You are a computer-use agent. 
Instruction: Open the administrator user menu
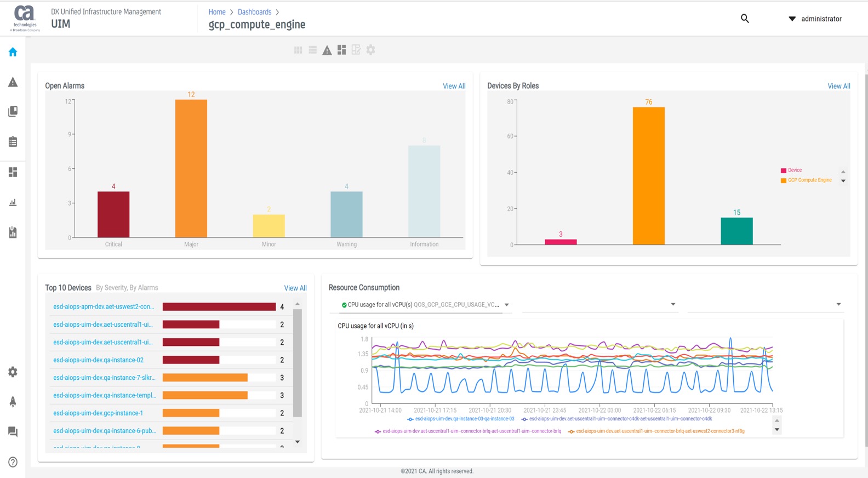814,19
